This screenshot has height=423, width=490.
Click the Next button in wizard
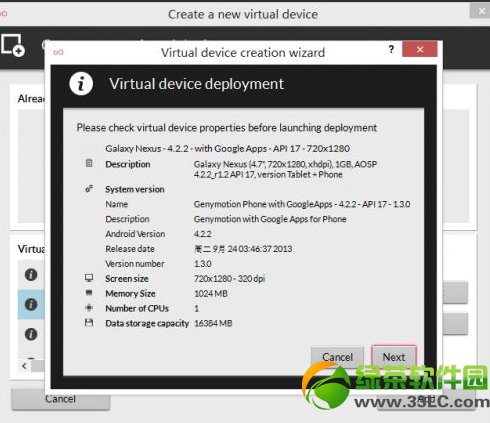pyautogui.click(x=394, y=357)
